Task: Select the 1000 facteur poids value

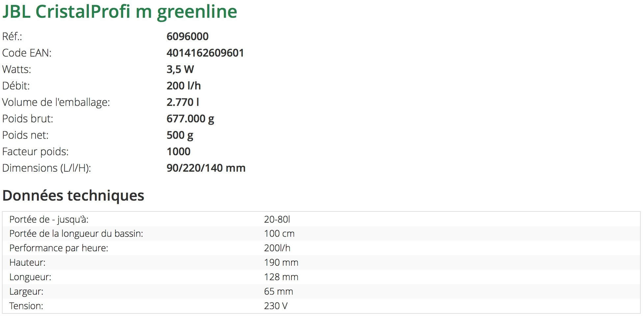Action: 178,152
